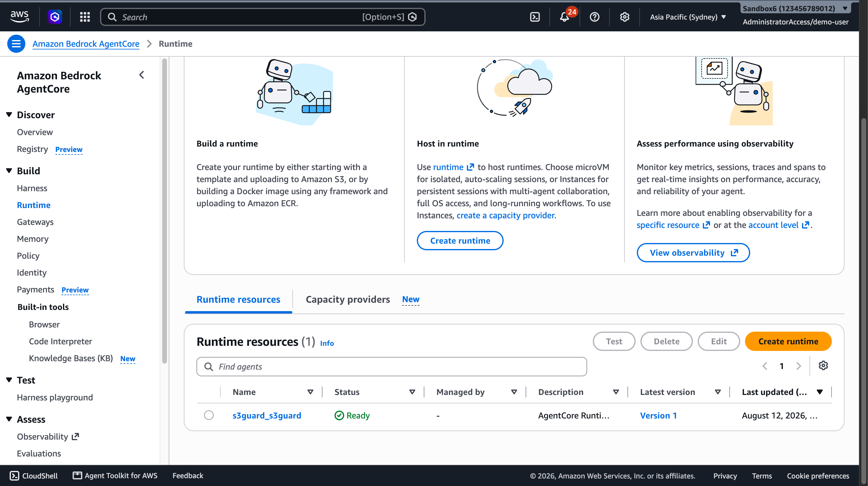Collapse the Assess section

pyautogui.click(x=9, y=419)
